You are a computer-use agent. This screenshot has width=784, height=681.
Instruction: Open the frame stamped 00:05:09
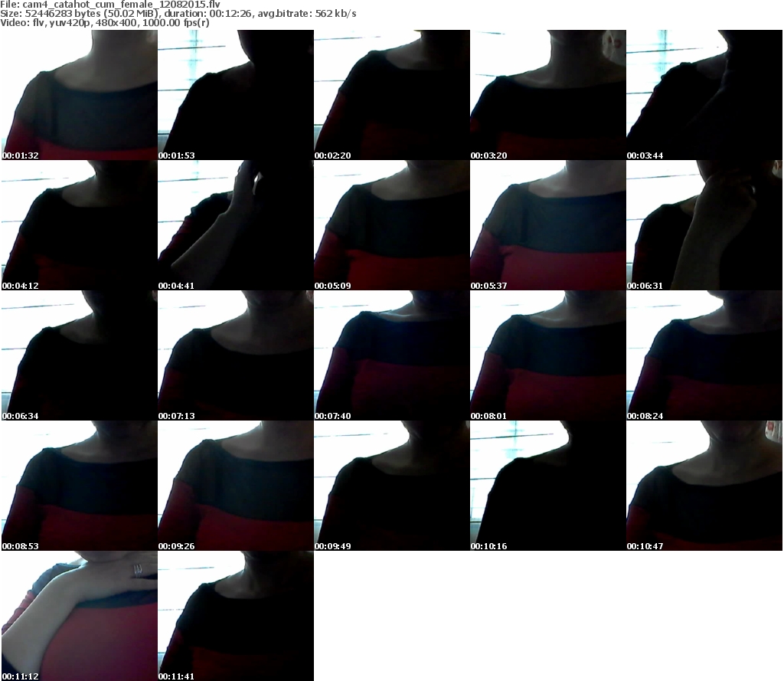(392, 225)
